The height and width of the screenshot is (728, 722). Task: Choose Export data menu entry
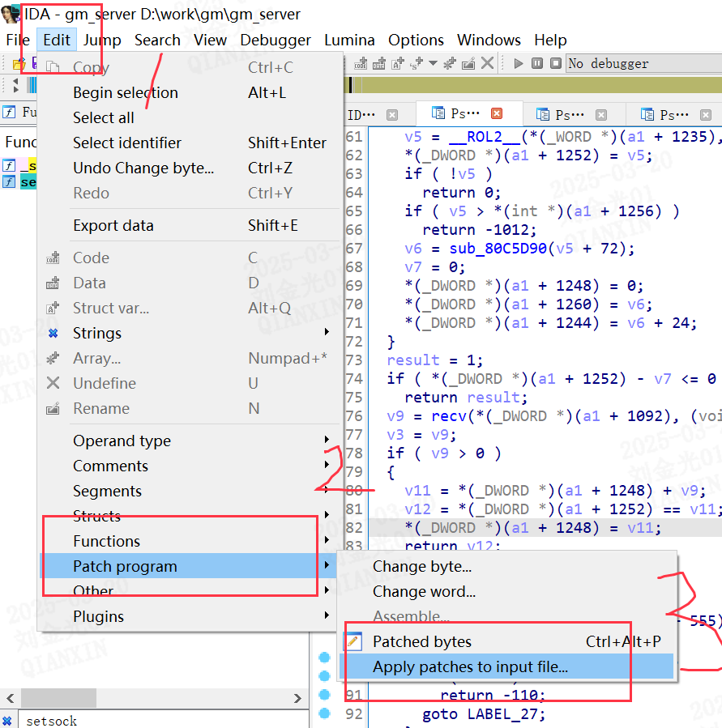click(190, 226)
